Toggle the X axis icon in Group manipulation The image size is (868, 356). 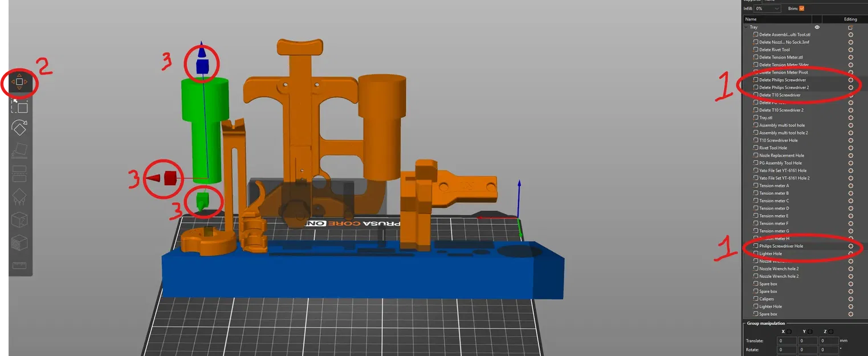(x=790, y=332)
